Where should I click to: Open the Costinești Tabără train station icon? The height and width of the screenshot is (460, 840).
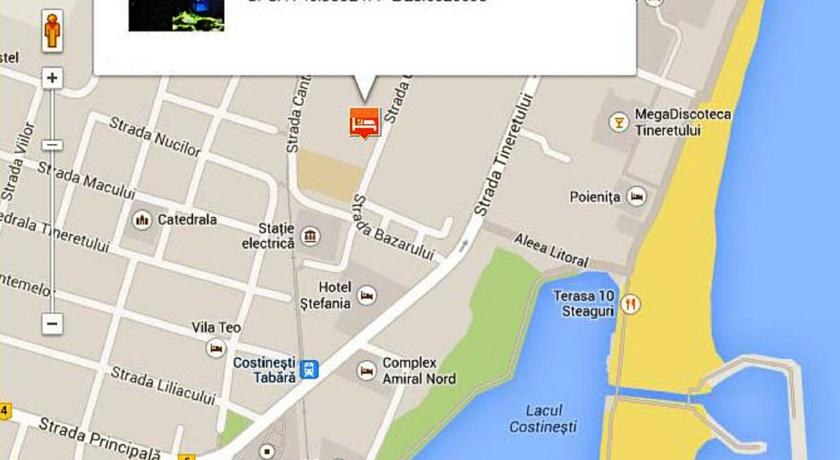coord(309,369)
